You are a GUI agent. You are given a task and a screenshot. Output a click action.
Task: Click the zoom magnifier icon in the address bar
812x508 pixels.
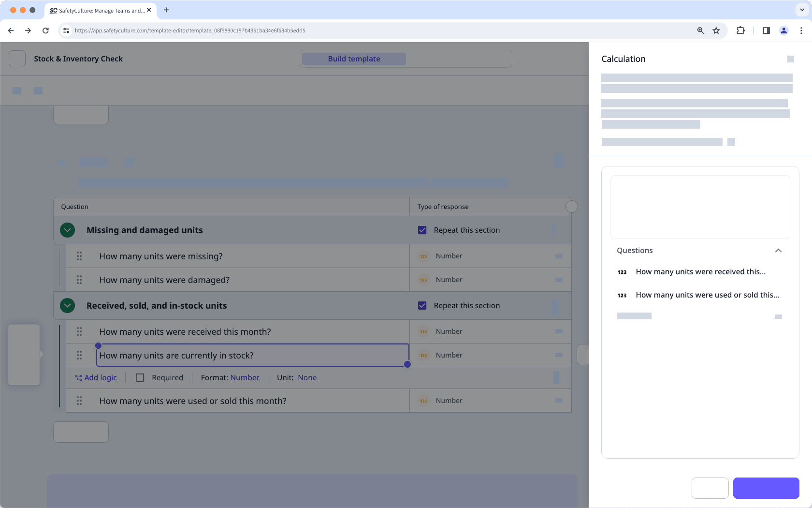click(x=700, y=30)
